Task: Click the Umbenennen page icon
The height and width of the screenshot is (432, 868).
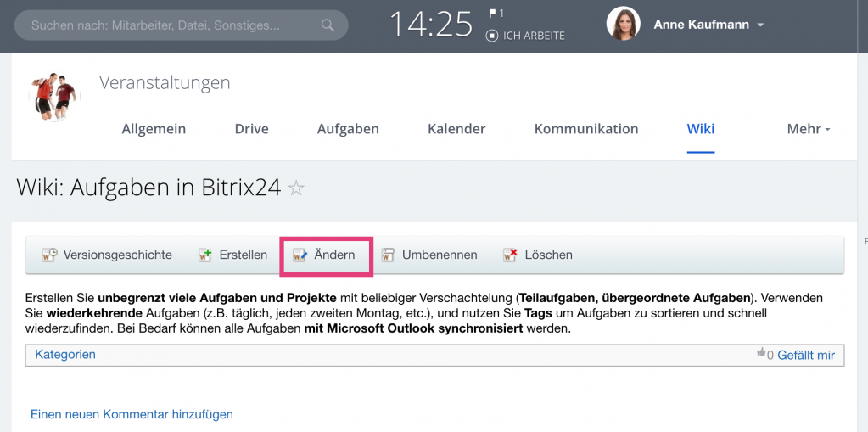Action: tap(388, 255)
